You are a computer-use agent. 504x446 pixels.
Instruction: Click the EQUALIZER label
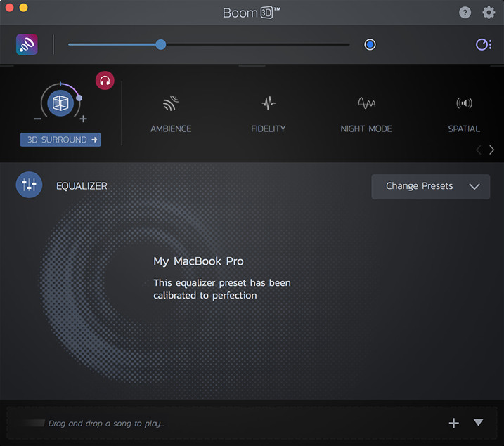(x=82, y=186)
